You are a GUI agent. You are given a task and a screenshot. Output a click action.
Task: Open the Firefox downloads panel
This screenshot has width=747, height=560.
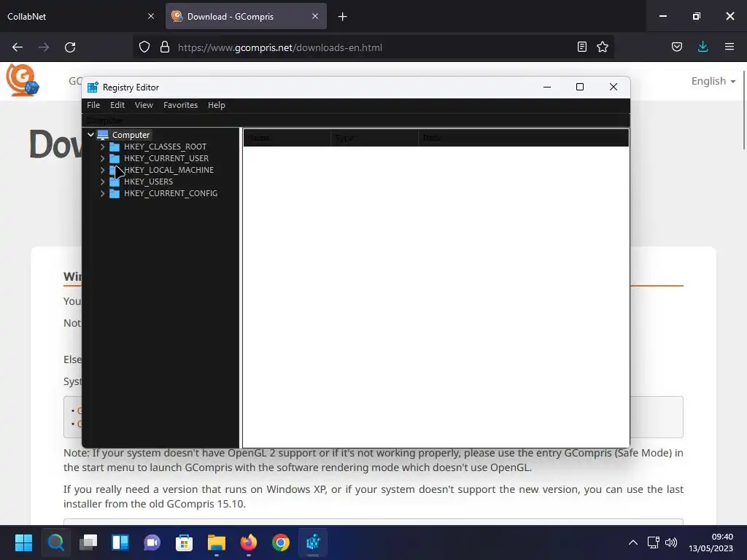pyautogui.click(x=703, y=47)
